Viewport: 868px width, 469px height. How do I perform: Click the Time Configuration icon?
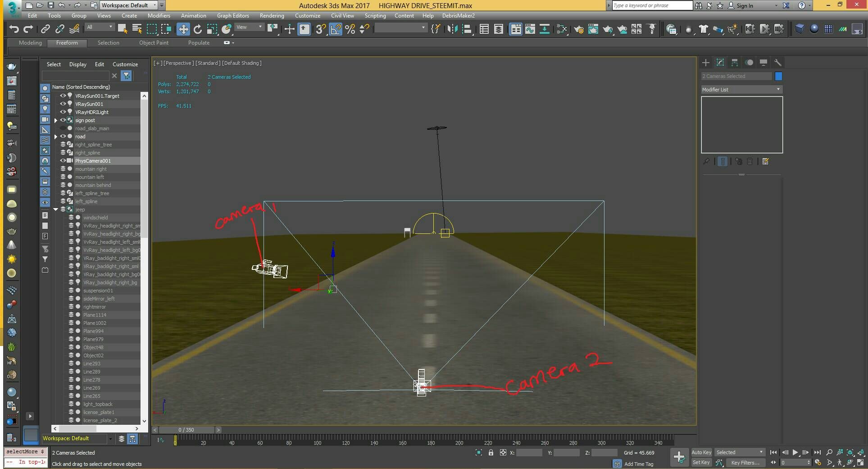click(x=818, y=462)
